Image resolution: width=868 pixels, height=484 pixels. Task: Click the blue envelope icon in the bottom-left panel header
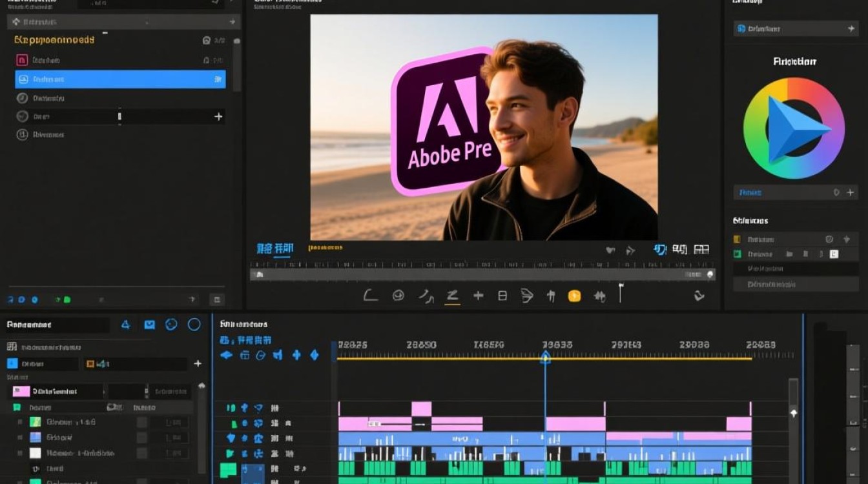pyautogui.click(x=150, y=325)
